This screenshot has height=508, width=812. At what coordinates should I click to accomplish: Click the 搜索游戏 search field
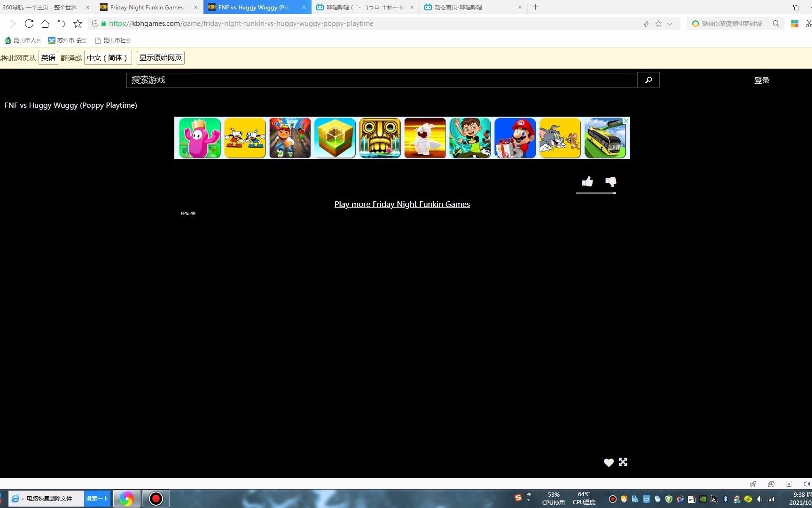click(x=382, y=80)
